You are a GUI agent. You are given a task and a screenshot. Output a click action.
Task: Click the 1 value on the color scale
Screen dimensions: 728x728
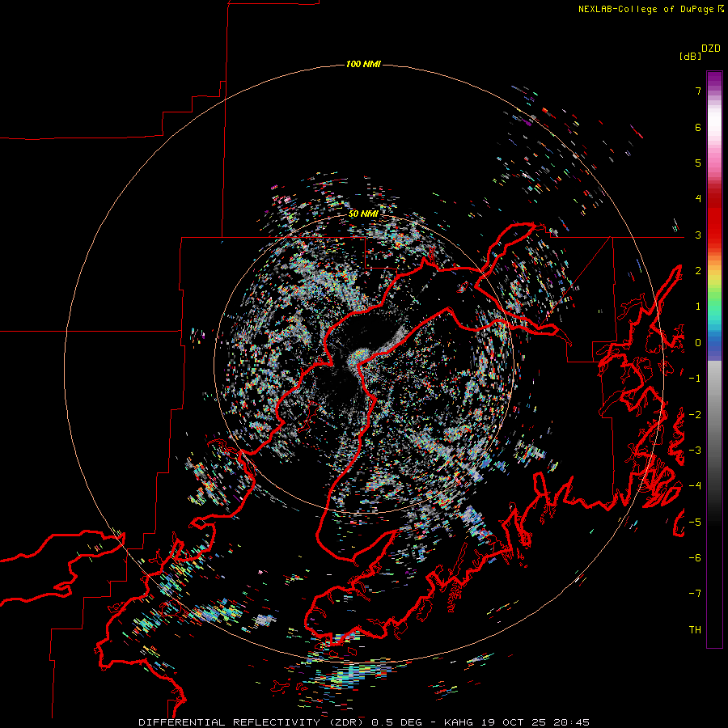click(x=698, y=307)
